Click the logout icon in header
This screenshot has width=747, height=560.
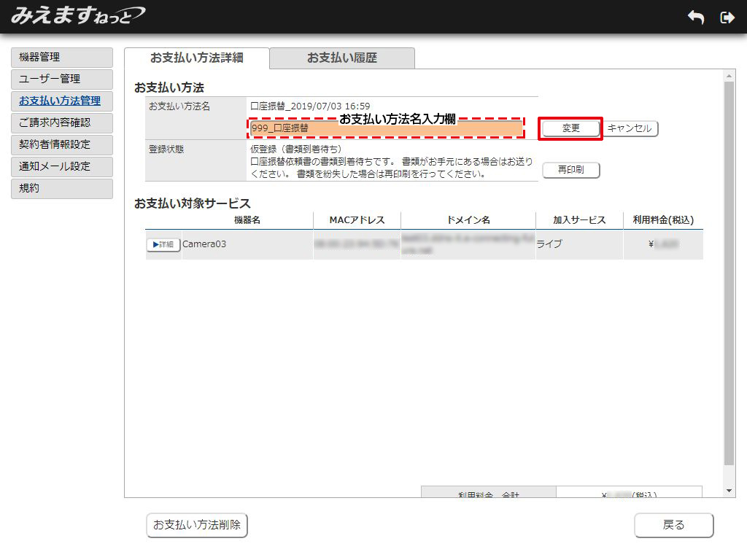tap(727, 17)
